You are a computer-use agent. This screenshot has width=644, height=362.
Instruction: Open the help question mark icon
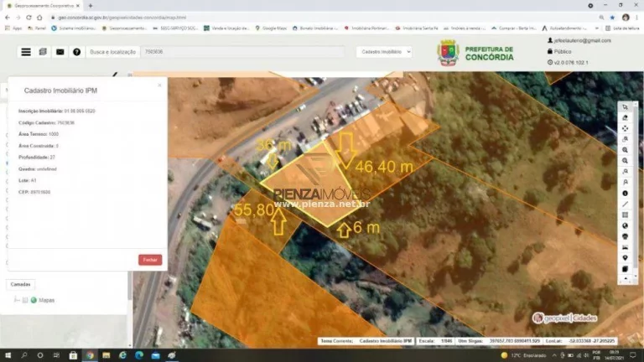point(77,52)
